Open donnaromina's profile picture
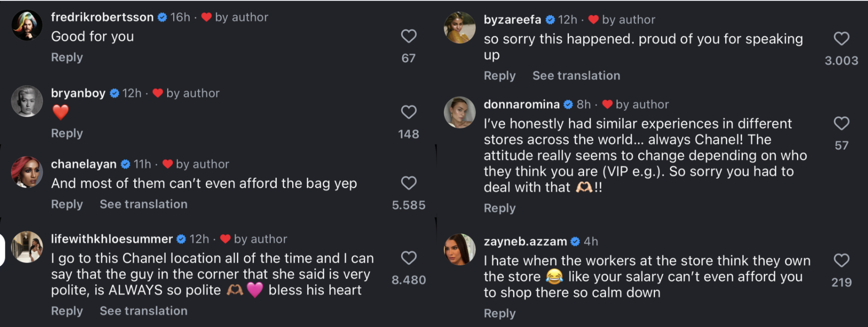 tap(459, 112)
